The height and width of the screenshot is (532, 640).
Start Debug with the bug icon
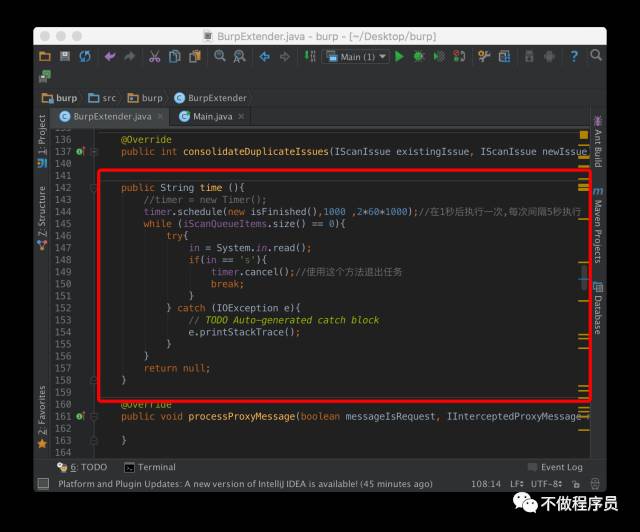click(x=419, y=56)
